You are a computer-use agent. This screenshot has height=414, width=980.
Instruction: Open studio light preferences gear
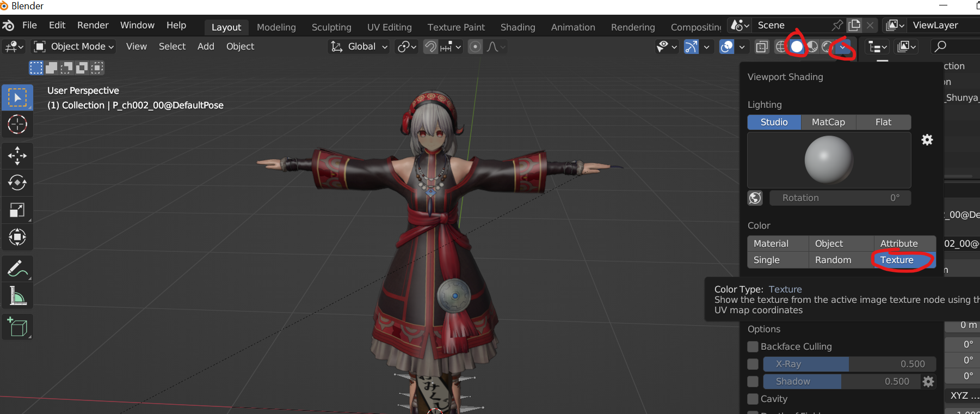click(x=927, y=140)
